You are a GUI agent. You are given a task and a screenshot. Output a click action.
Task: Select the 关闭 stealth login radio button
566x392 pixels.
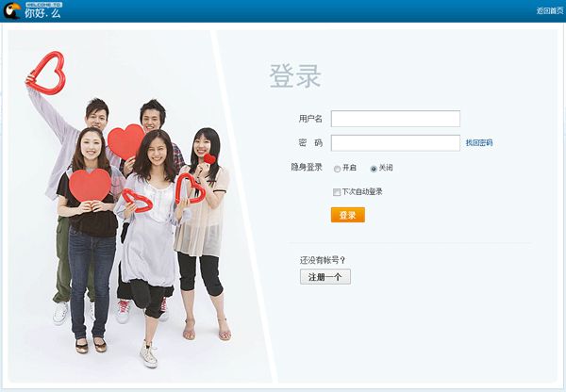point(374,169)
